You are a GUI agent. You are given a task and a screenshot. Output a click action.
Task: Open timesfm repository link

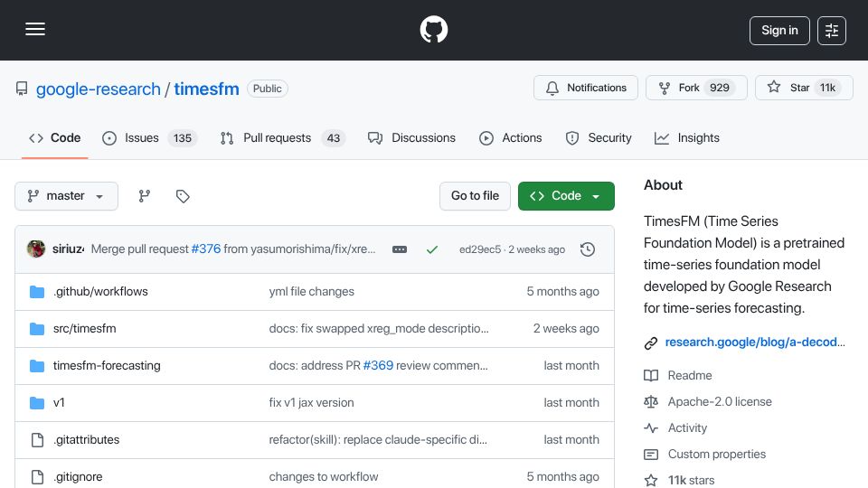(x=206, y=89)
